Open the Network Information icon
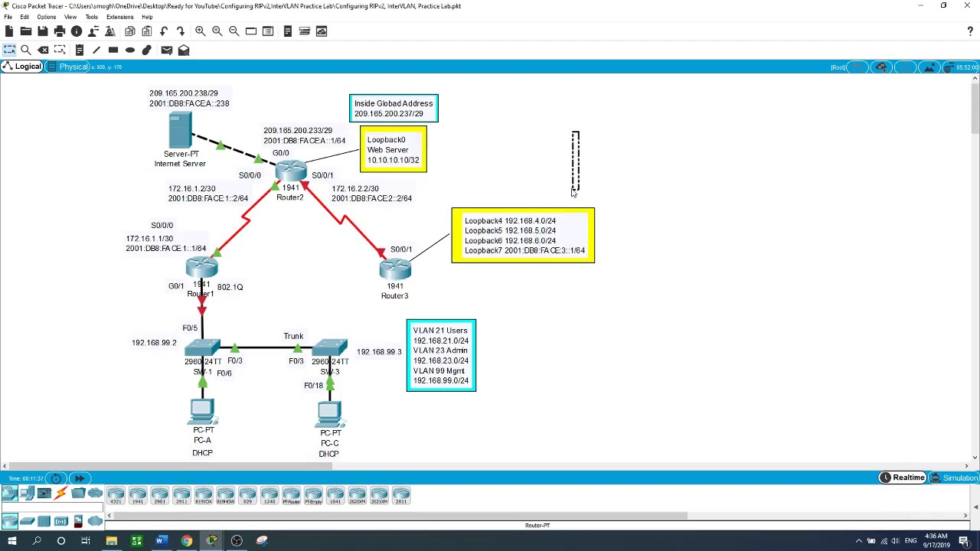 click(x=76, y=31)
